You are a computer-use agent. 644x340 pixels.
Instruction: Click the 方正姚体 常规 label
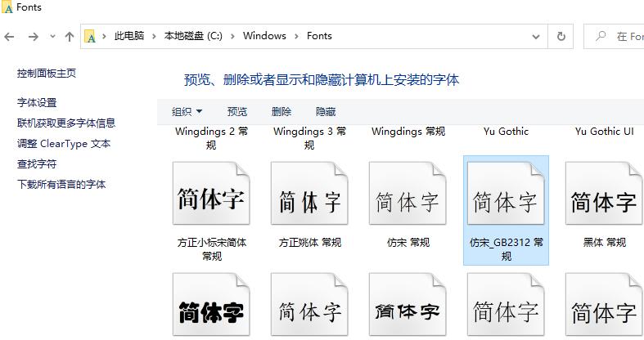pos(309,243)
